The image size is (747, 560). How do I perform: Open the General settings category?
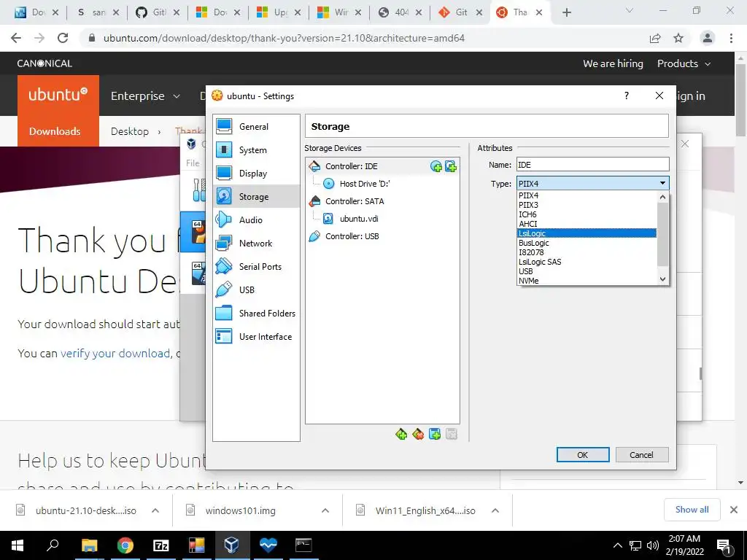[x=256, y=127]
